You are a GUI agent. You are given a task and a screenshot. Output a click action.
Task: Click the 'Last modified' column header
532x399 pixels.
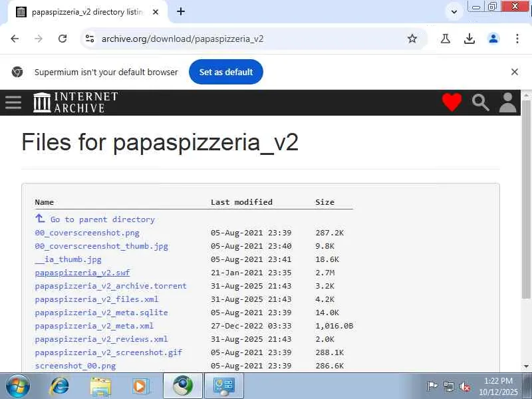tap(241, 202)
